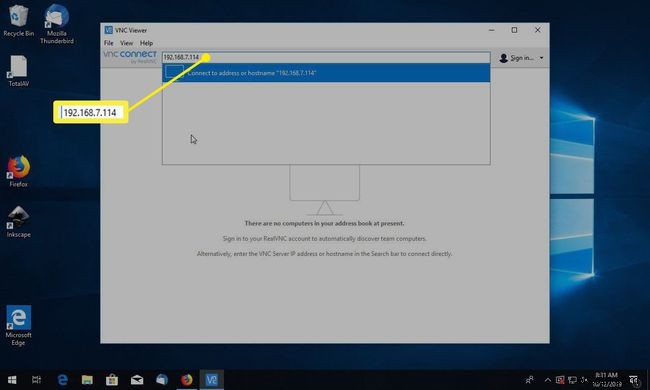Show hidden system tray icons
The image size is (650, 390).
pos(548,380)
